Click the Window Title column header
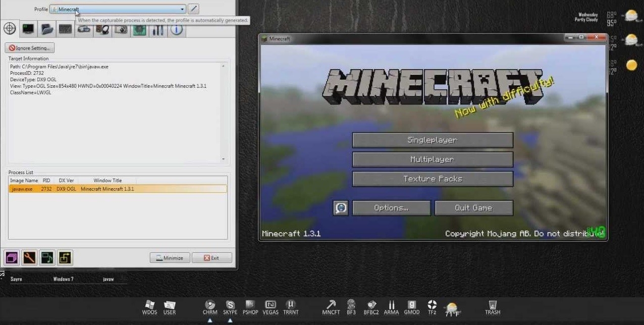The height and width of the screenshot is (325, 644). tap(108, 180)
